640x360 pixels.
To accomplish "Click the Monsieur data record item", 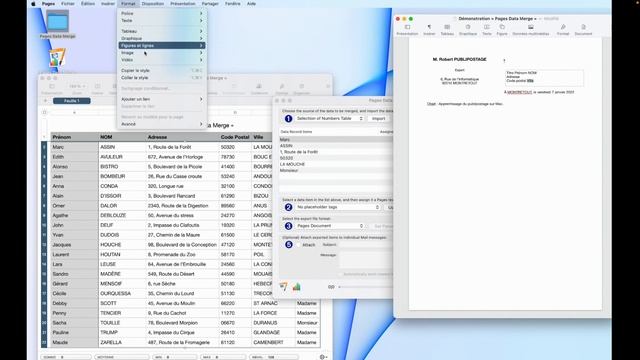I will pos(336,170).
